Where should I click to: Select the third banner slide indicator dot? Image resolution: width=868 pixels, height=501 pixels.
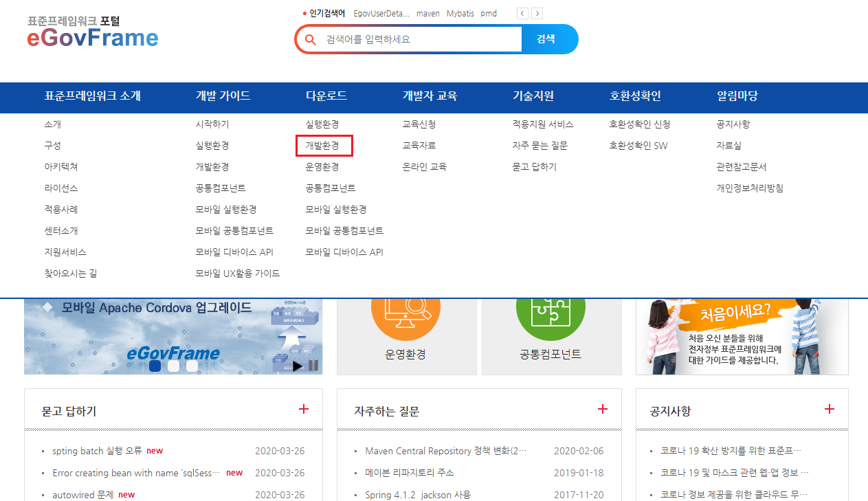pyautogui.click(x=192, y=366)
